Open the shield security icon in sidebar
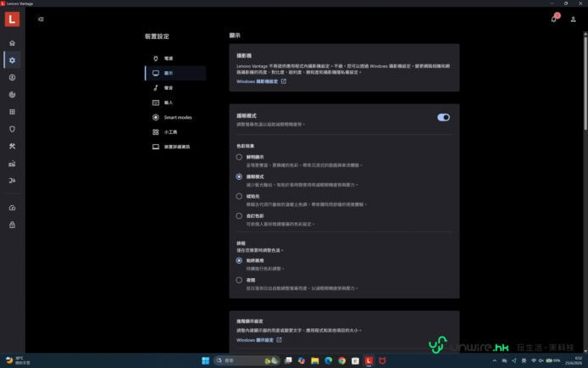588x368 pixels. point(12,129)
